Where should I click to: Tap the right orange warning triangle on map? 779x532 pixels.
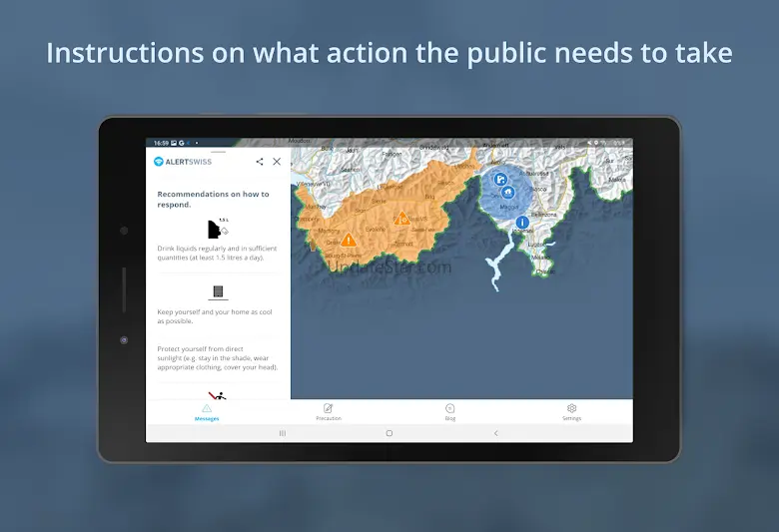point(401,218)
